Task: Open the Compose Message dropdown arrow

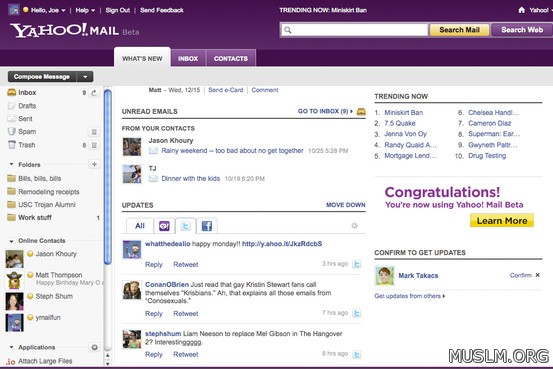Action: point(85,77)
